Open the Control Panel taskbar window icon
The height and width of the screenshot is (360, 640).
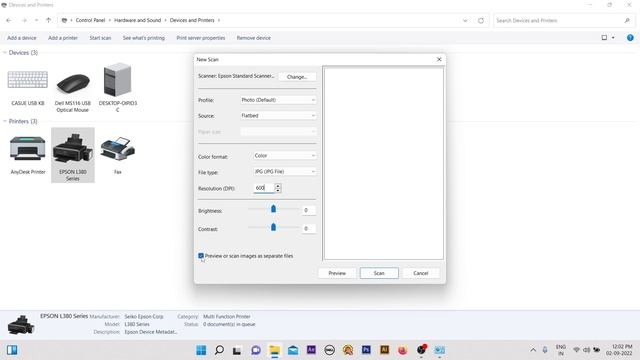[440, 350]
